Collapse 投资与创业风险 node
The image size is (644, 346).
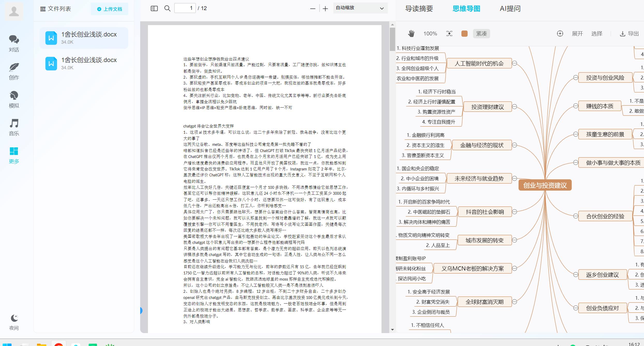click(576, 77)
